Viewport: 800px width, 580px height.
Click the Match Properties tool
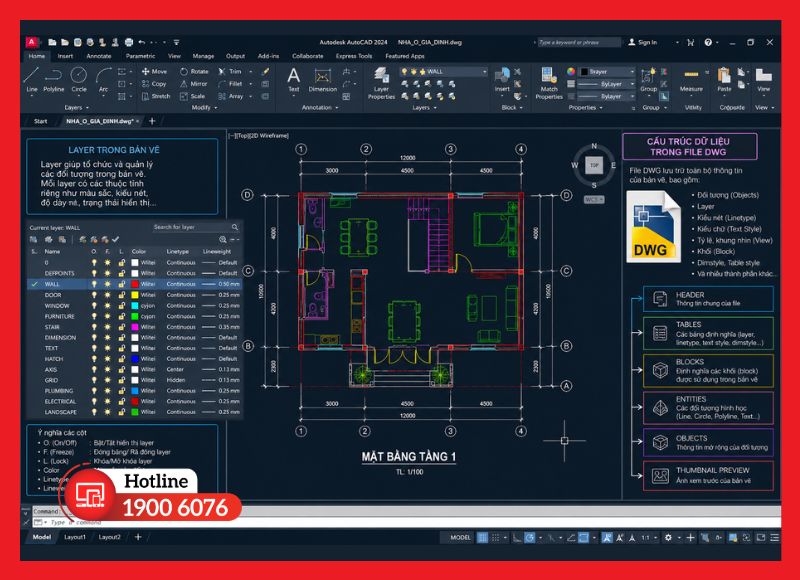click(x=549, y=83)
